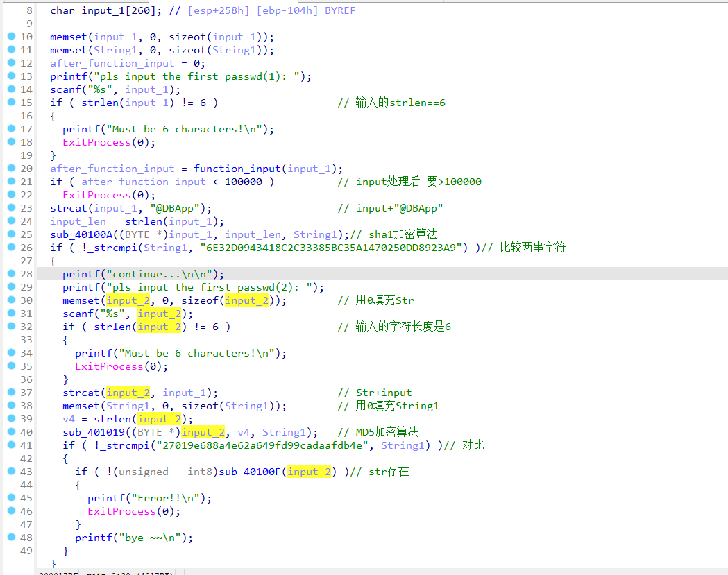Select variable v4 on line 39
This screenshot has width=728, height=575.
point(69,419)
